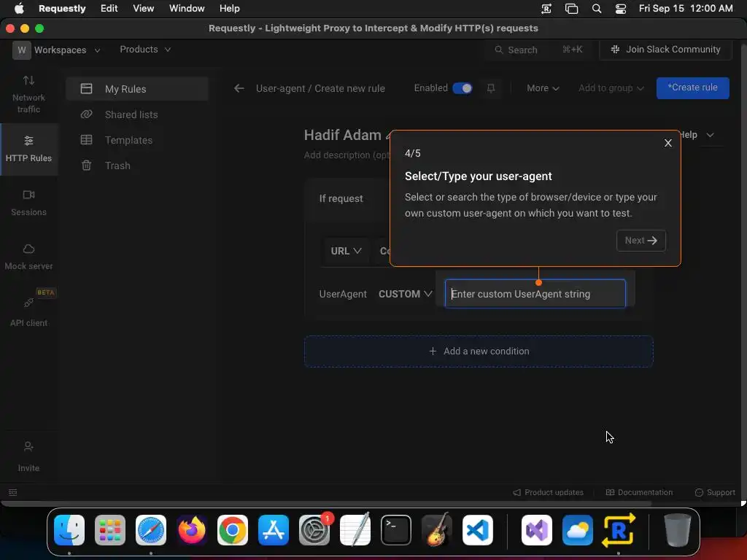
Task: Expand the Help dropdown
Action: (x=697, y=135)
